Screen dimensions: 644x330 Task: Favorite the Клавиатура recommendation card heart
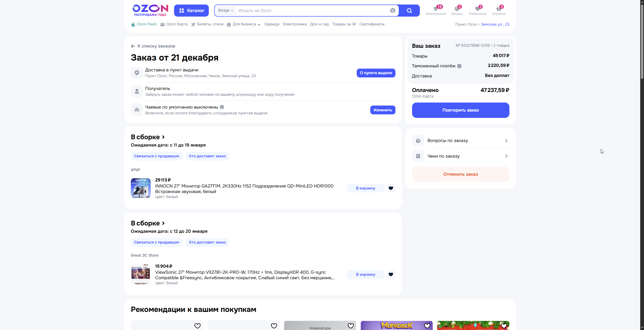click(351, 326)
